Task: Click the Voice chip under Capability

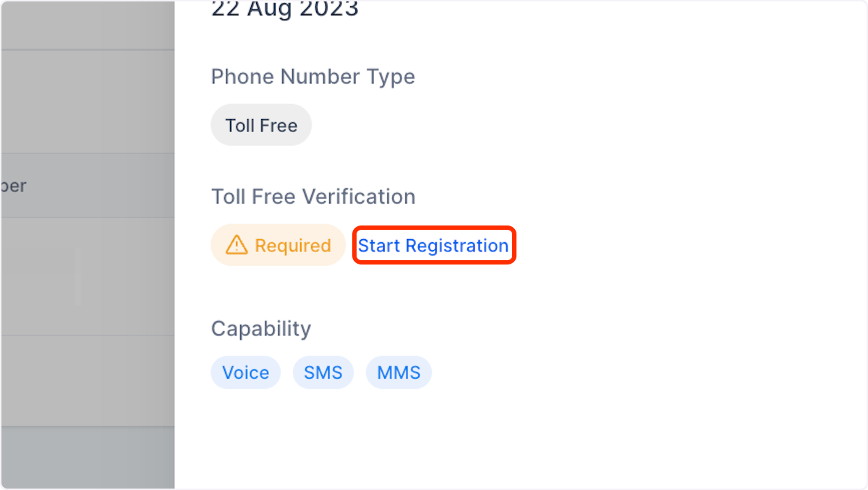Action: tap(245, 372)
